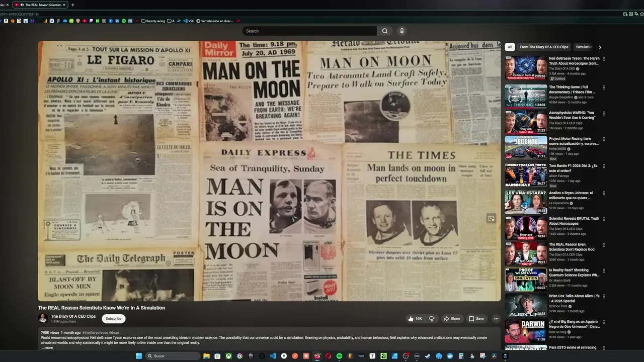
Task: Open options menu for The Thinking Game video
Action: tap(604, 87)
